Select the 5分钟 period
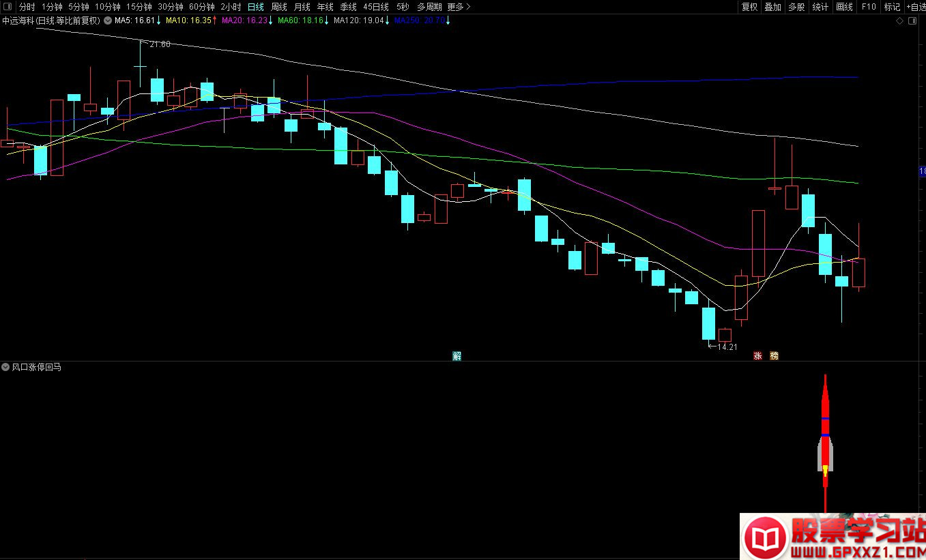 (x=78, y=7)
